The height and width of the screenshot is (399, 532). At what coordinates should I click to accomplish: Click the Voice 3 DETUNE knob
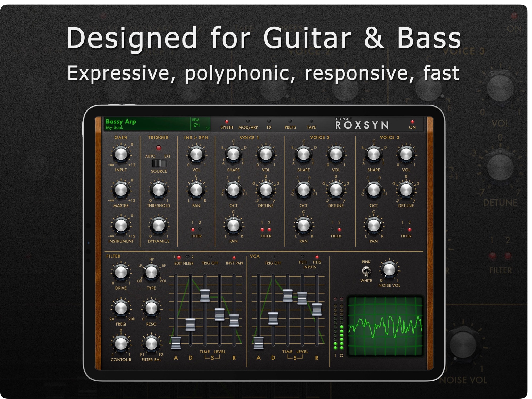coord(406,190)
